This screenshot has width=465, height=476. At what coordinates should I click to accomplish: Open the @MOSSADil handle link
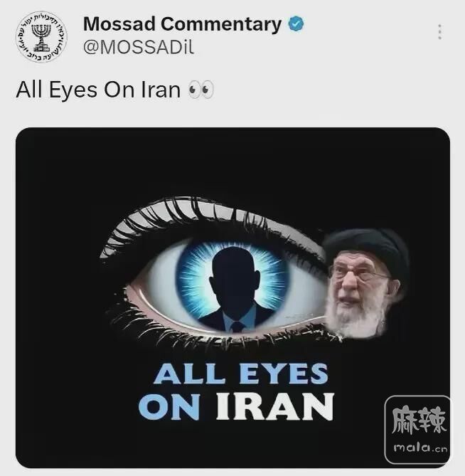[139, 48]
